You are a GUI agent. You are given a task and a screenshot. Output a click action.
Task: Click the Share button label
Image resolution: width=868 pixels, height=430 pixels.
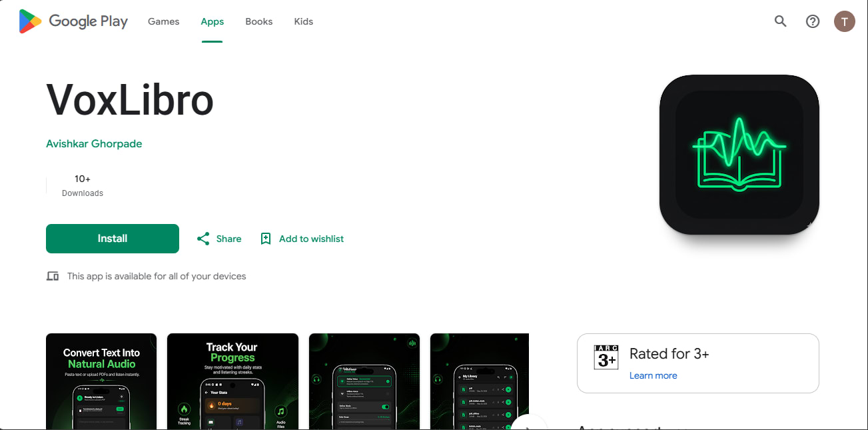(228, 239)
